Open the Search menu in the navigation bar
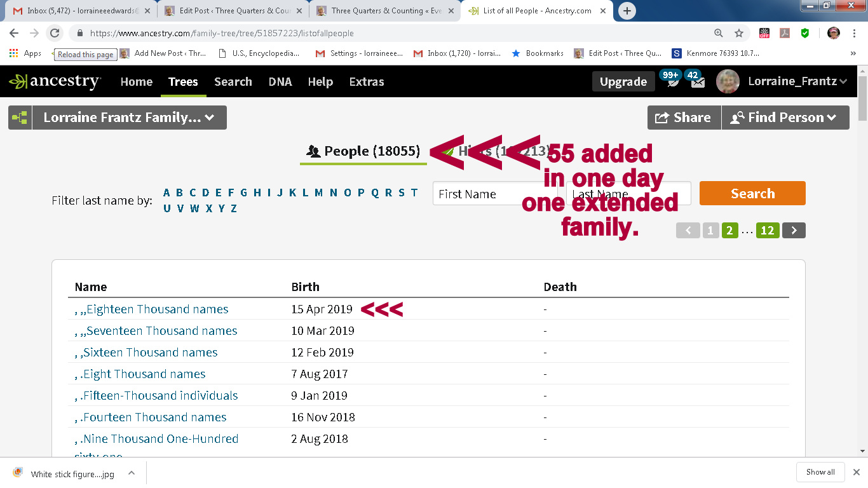 [233, 81]
